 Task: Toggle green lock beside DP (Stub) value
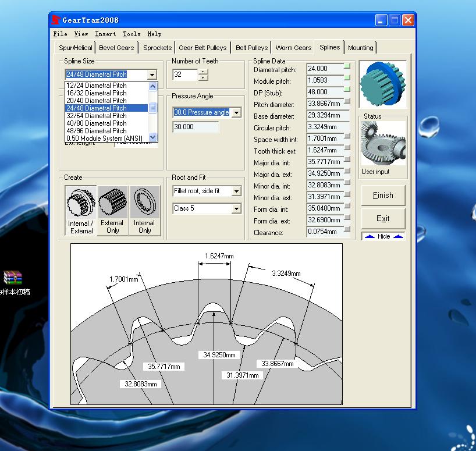pos(347,89)
